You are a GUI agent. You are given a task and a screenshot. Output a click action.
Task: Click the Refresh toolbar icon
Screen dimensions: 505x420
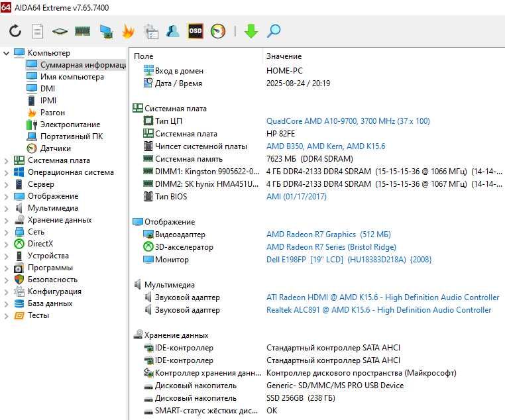point(15,31)
